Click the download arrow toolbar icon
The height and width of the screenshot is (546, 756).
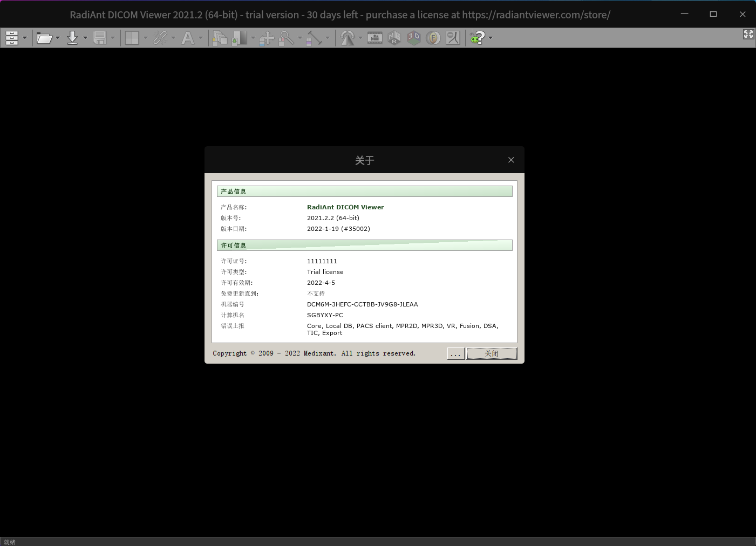(x=72, y=38)
